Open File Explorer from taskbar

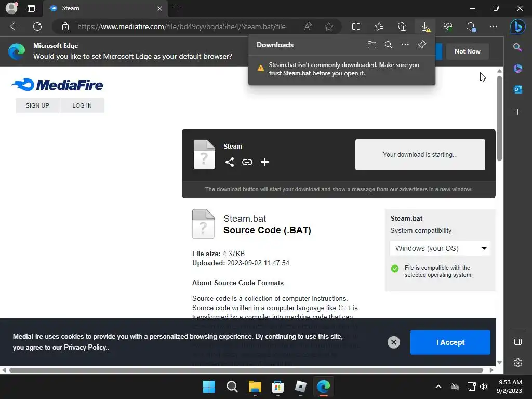[x=255, y=387]
